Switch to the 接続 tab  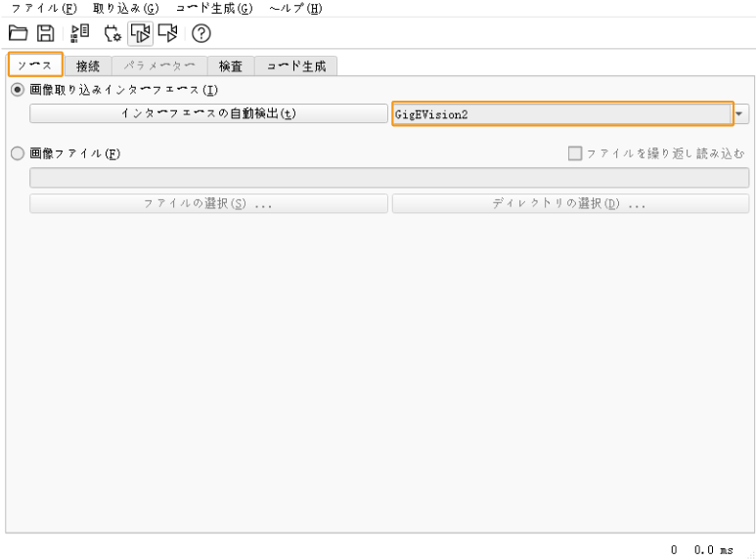(88, 66)
